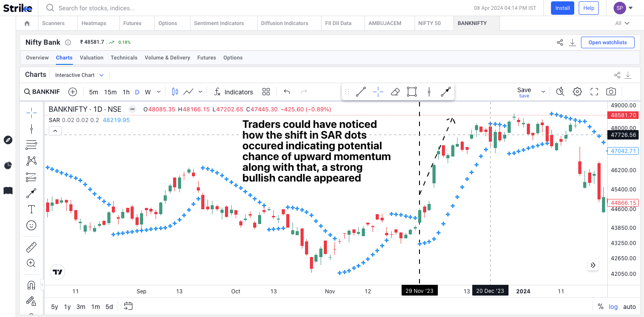Click the book icon in left sidebar

(8, 191)
